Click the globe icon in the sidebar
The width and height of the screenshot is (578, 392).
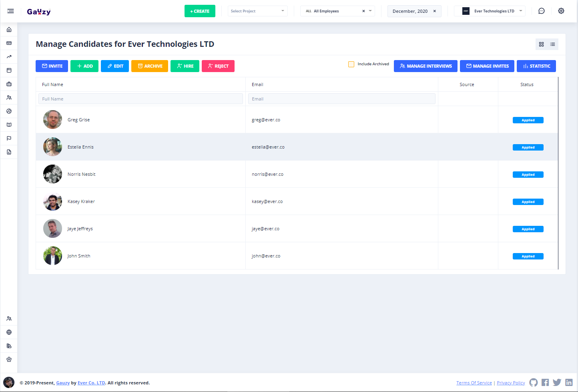[x=9, y=332]
